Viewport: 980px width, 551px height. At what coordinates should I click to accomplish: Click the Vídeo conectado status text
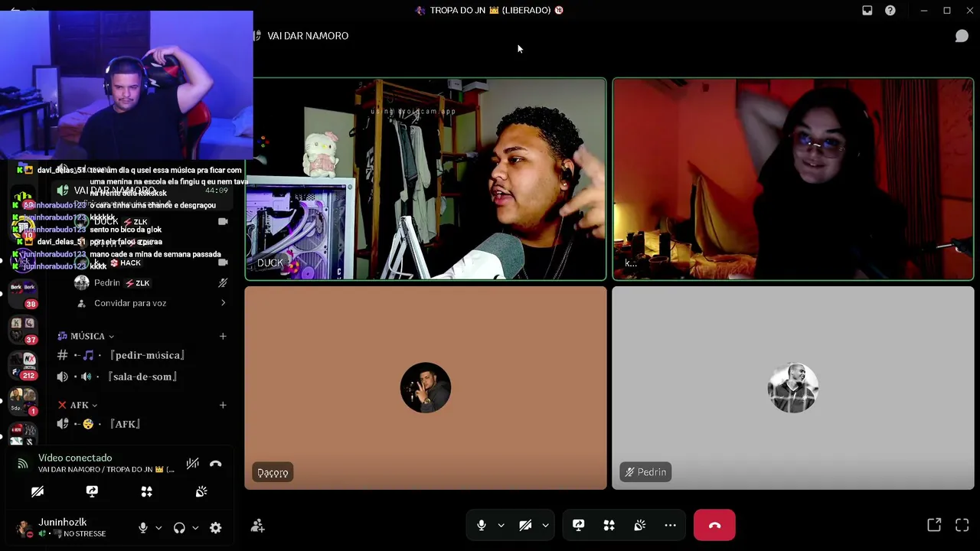[x=75, y=458]
